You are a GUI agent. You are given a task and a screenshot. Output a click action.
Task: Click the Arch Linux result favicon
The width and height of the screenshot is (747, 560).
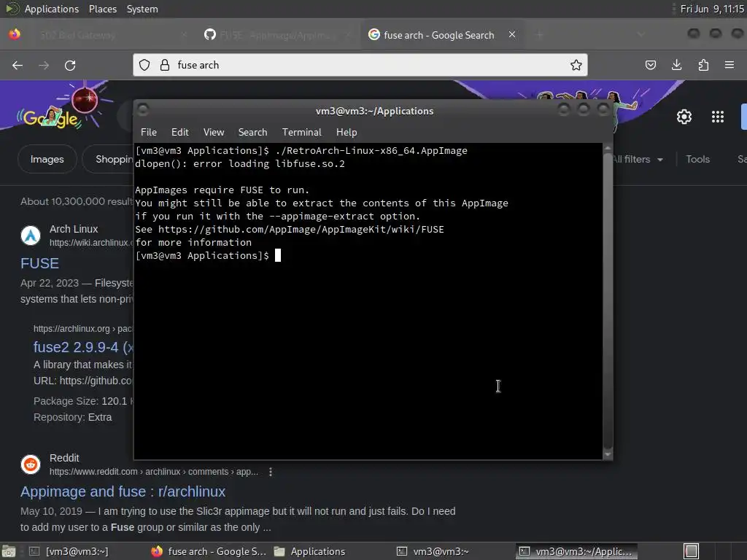click(x=31, y=236)
